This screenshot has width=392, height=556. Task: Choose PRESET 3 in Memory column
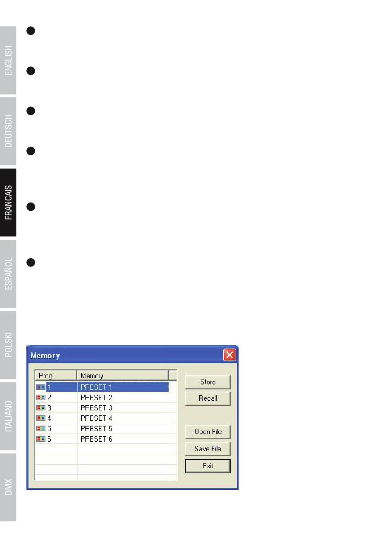point(97,408)
